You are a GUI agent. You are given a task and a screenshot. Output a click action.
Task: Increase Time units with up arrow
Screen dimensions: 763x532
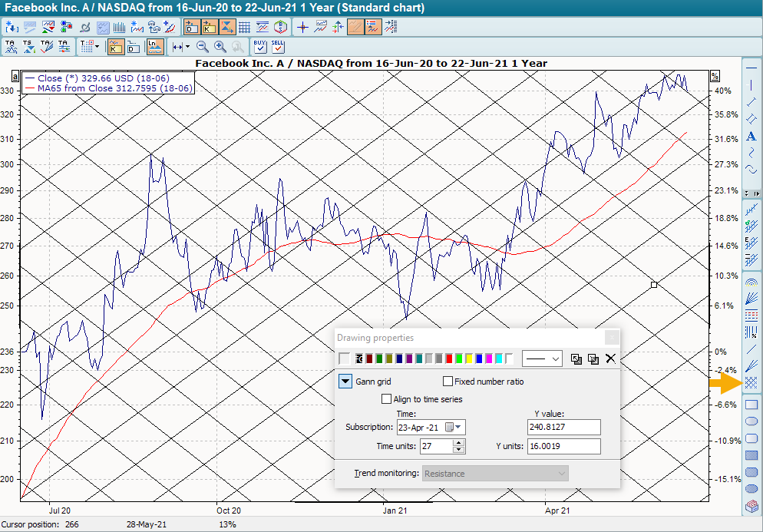(x=459, y=443)
